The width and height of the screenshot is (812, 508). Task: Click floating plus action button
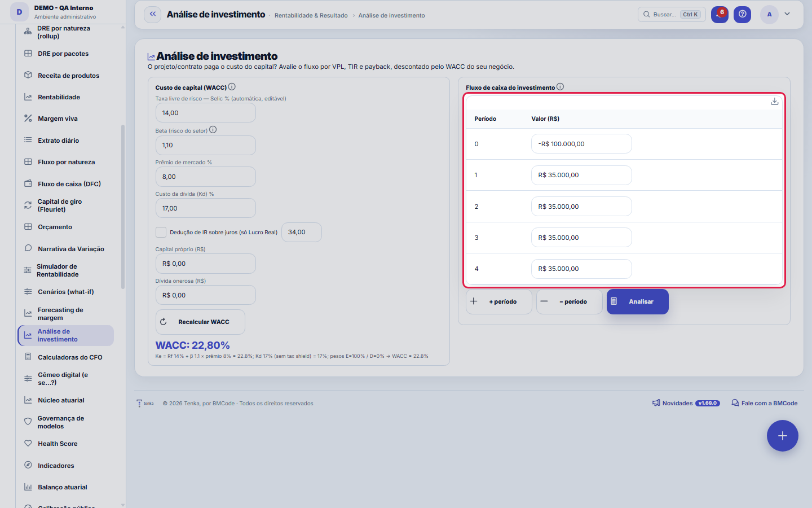(782, 436)
